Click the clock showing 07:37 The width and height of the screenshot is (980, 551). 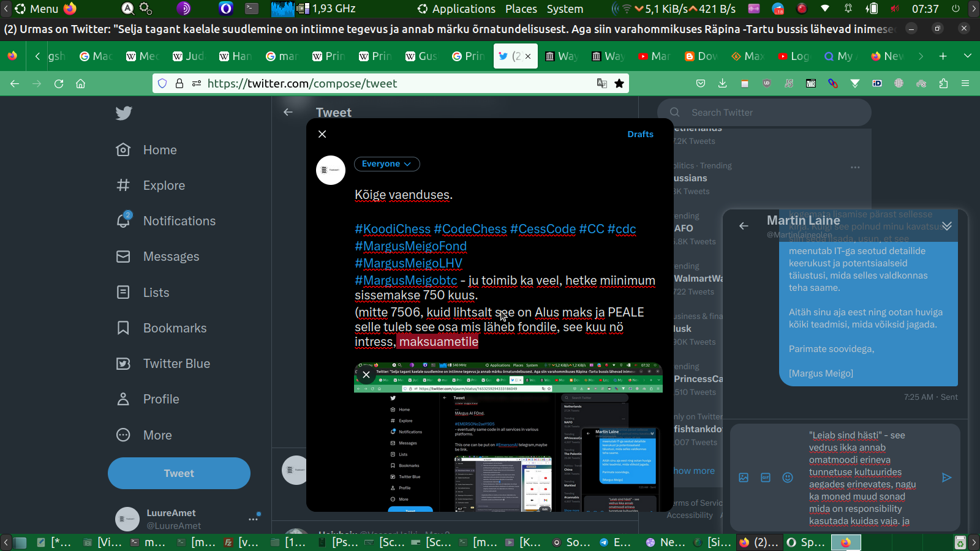tap(925, 9)
